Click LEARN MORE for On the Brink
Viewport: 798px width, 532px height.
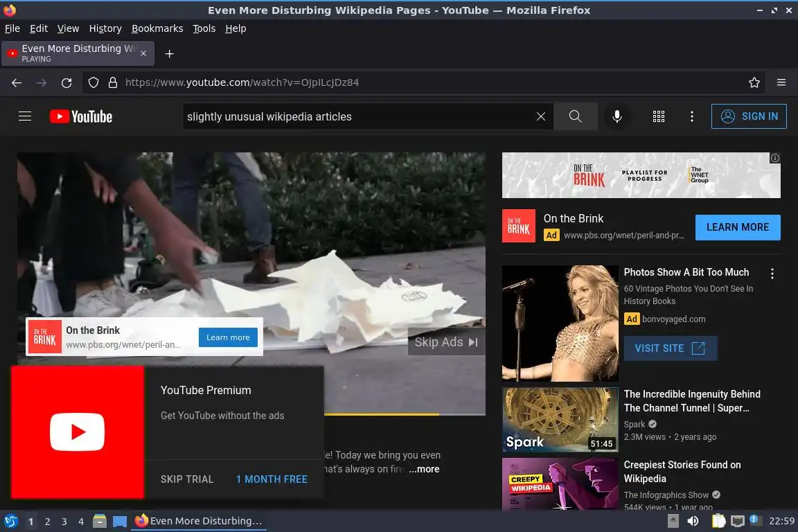pyautogui.click(x=738, y=227)
